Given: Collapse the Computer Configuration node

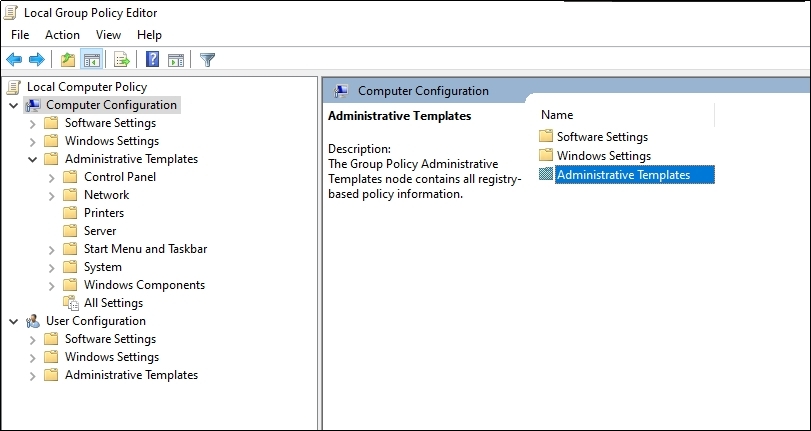Looking at the screenshot, I should click(x=13, y=106).
